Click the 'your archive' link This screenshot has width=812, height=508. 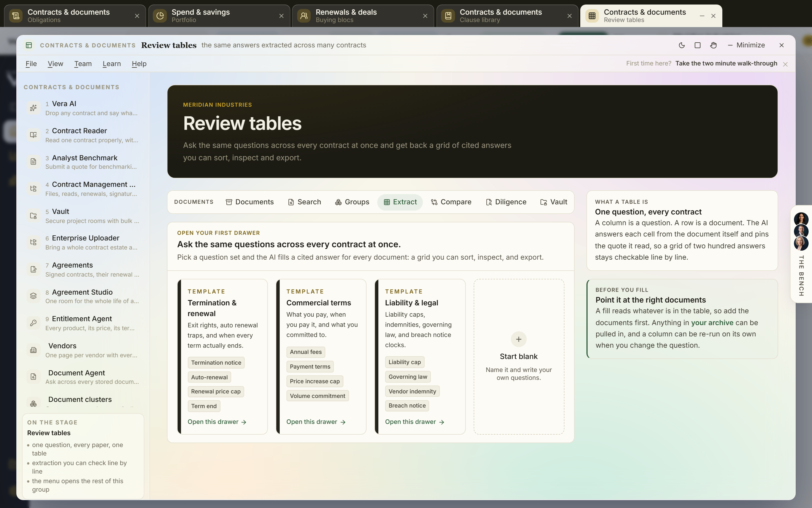tap(712, 323)
